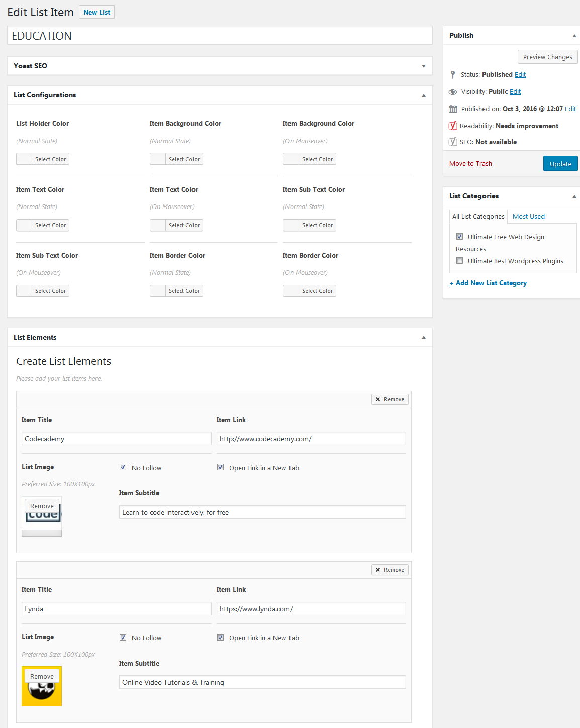Collapse the List Elements panel
The height and width of the screenshot is (728, 580).
(x=424, y=337)
